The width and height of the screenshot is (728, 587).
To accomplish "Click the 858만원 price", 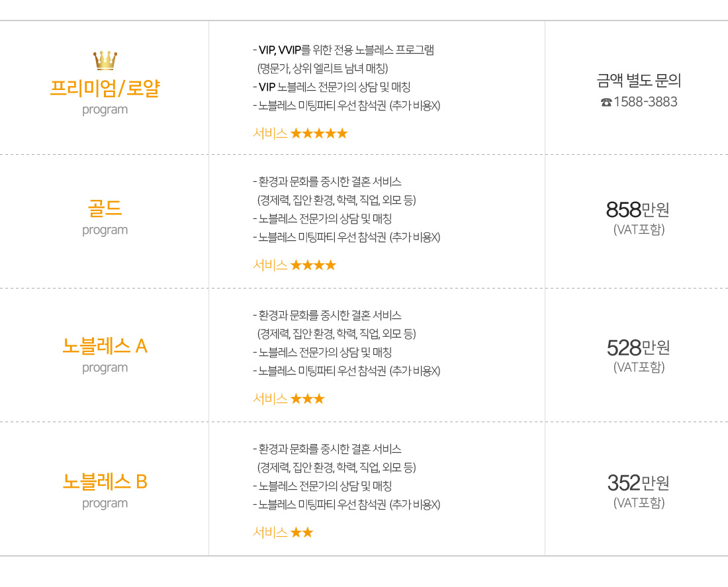I will (637, 209).
